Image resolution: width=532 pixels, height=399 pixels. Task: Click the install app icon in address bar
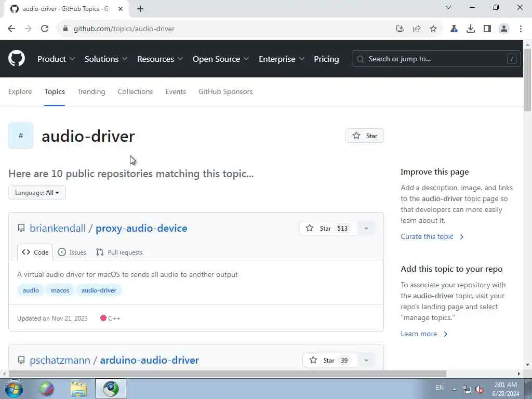coord(400,29)
